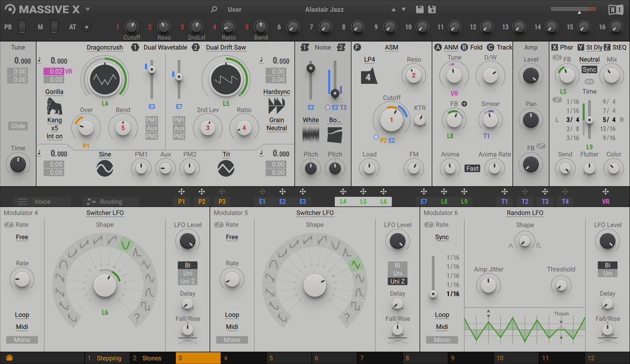Image resolution: width=630 pixels, height=364 pixels.
Task: Click the drag handle above L5
Action: pos(363,192)
